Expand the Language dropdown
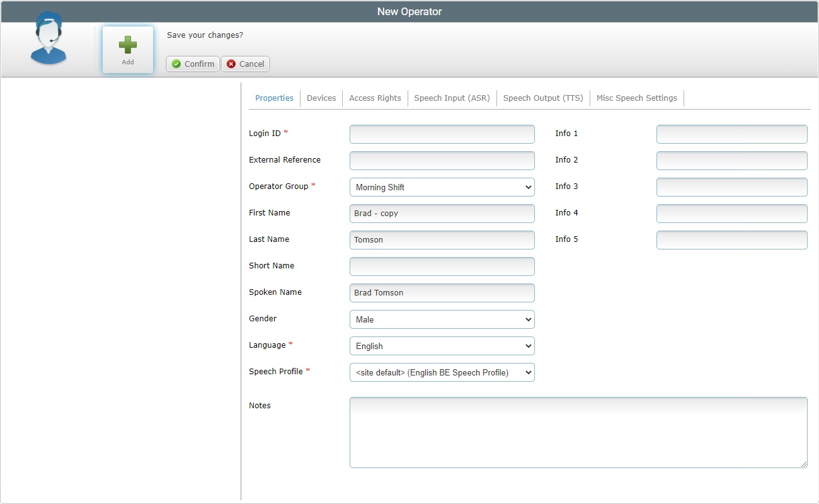This screenshot has height=504, width=819. click(442, 346)
